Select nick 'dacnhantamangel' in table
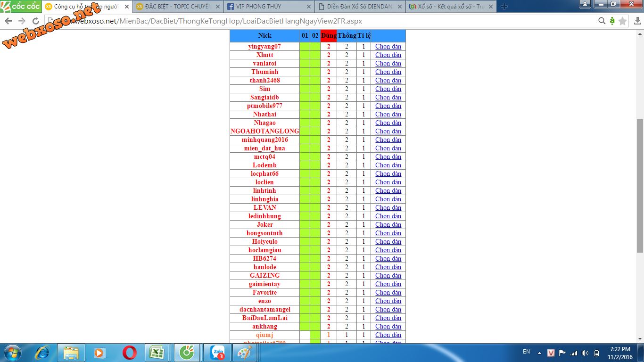 pos(264,309)
